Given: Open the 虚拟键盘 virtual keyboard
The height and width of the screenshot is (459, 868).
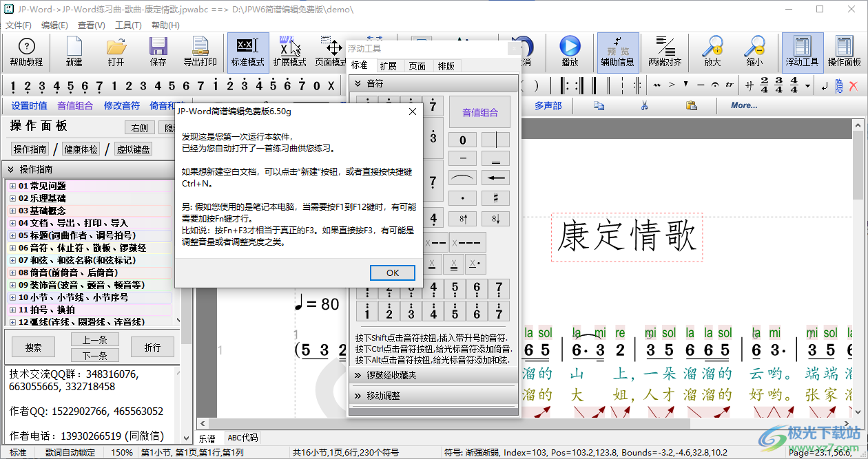Looking at the screenshot, I should click(x=134, y=149).
